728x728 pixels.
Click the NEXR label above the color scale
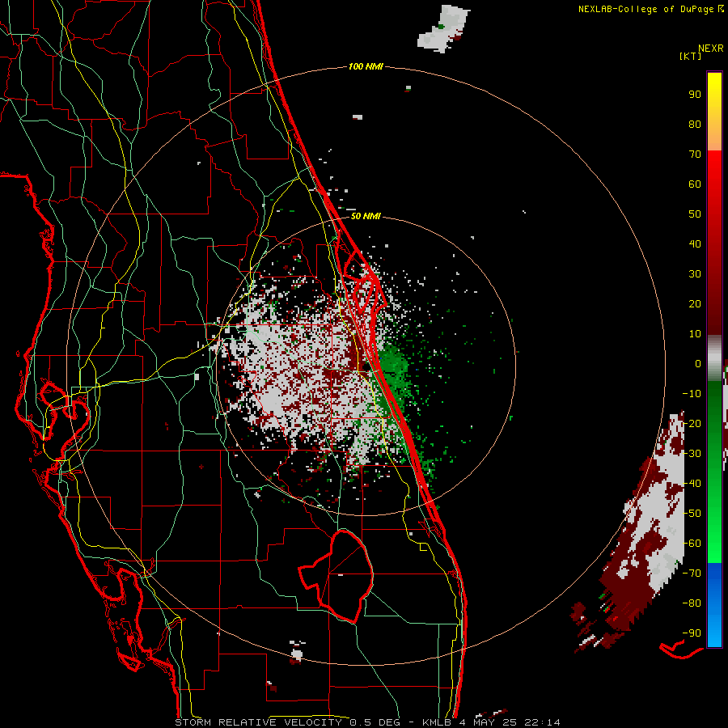tap(710, 49)
